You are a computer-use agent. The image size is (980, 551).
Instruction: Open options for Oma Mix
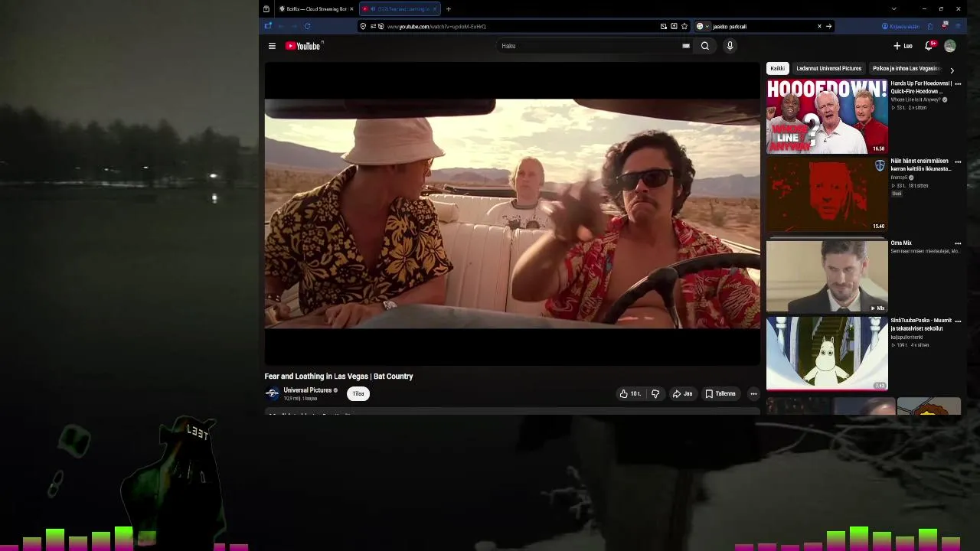click(958, 243)
